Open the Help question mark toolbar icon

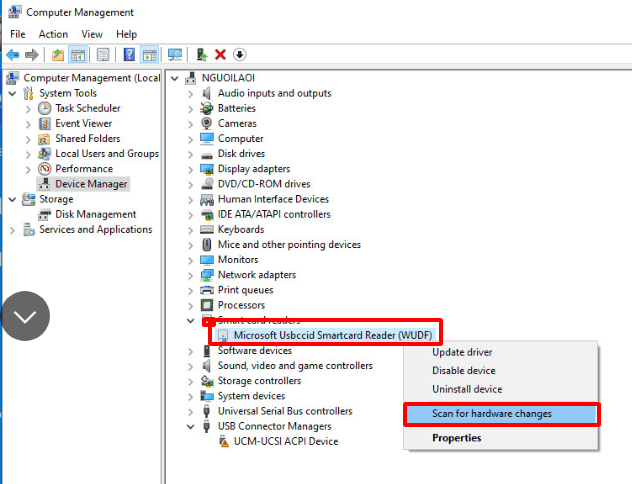tap(129, 54)
